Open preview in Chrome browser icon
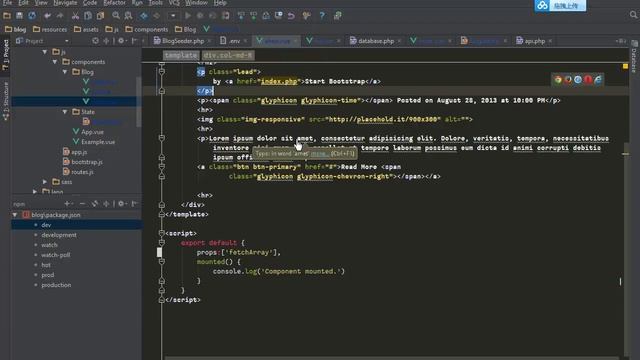The width and height of the screenshot is (640, 360). click(x=558, y=80)
